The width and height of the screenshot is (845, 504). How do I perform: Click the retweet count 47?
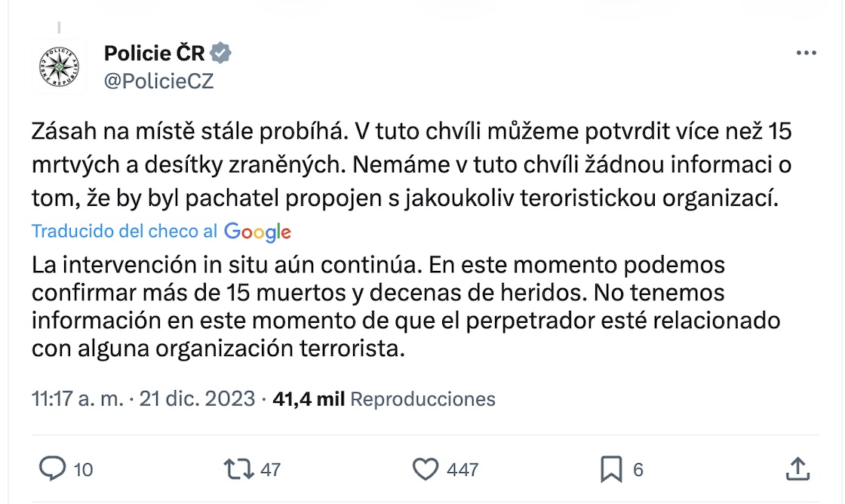[x=270, y=469]
